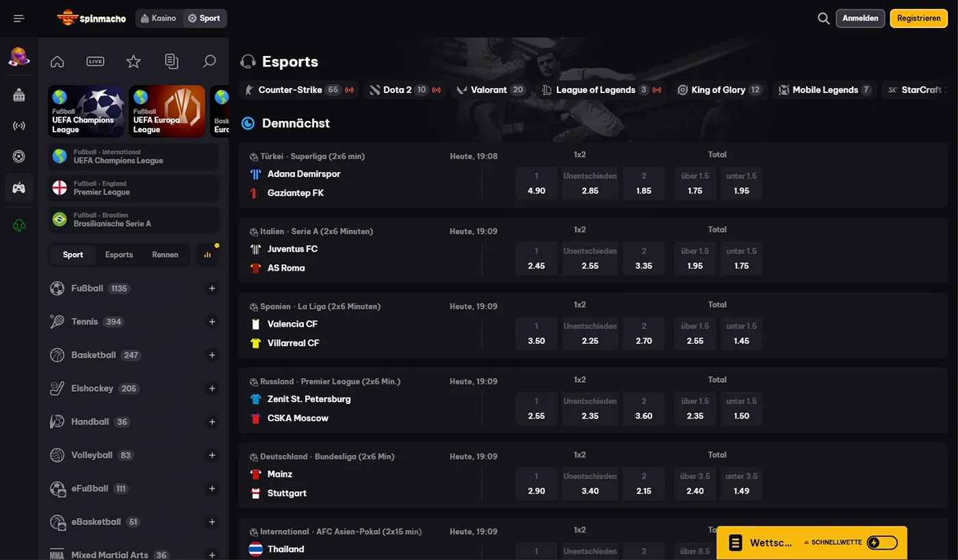
Task: Select odds 4.90 for Adana Demirspor win
Action: coord(536,183)
